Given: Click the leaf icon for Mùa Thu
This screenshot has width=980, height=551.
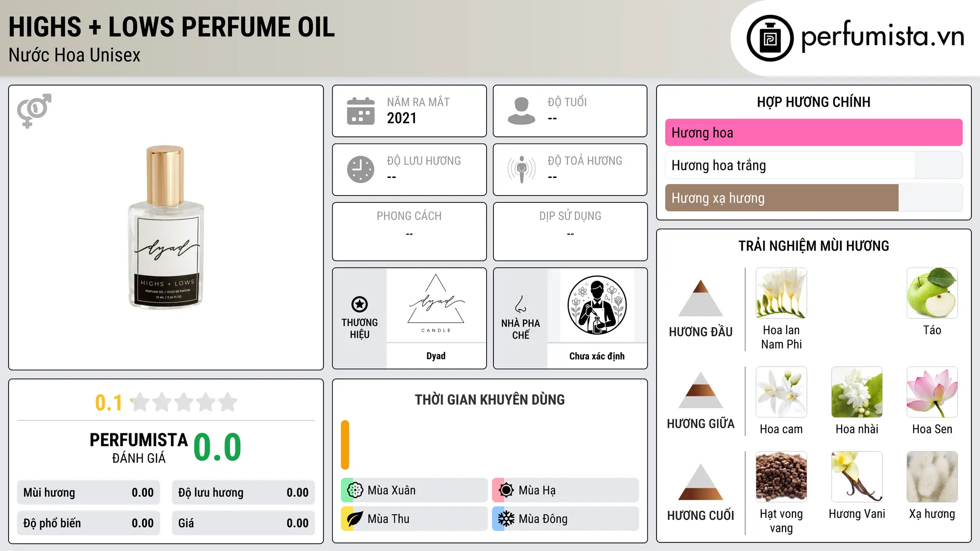Looking at the screenshot, I should [x=355, y=519].
